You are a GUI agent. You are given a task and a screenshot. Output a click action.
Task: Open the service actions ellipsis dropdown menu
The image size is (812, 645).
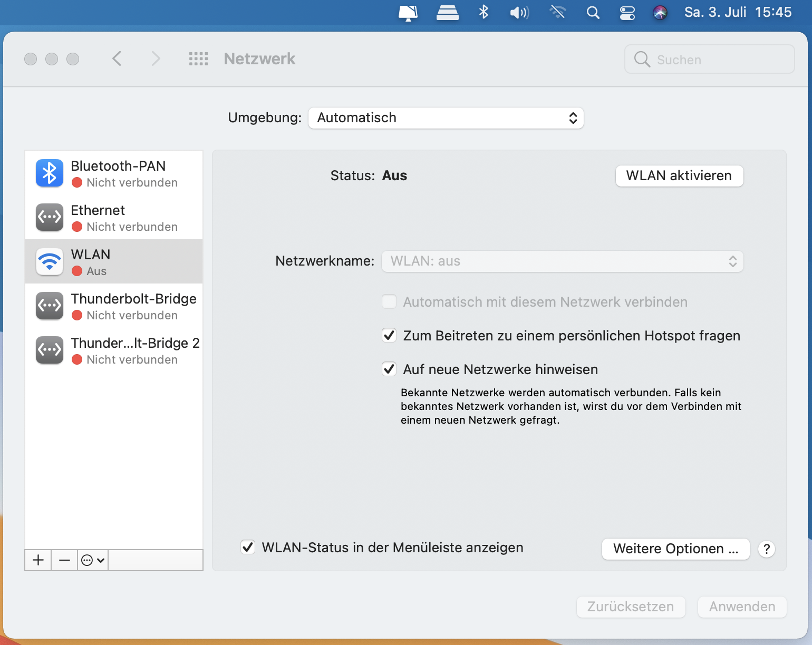coord(93,560)
